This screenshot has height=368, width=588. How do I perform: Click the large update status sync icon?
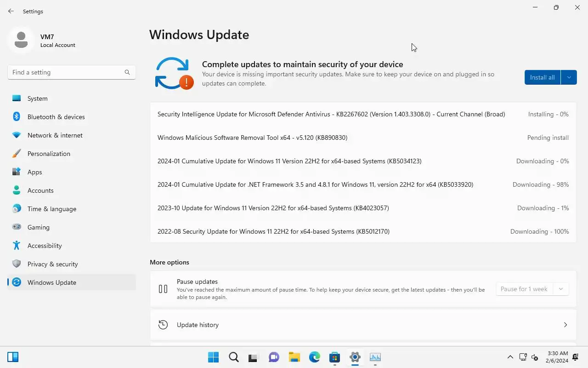point(174,73)
